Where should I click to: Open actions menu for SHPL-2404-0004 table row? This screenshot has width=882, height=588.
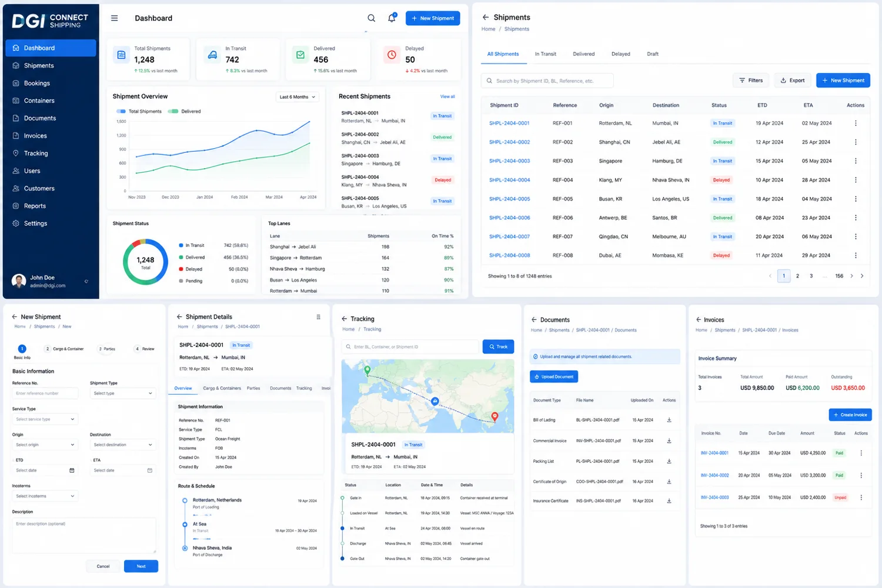click(x=856, y=180)
